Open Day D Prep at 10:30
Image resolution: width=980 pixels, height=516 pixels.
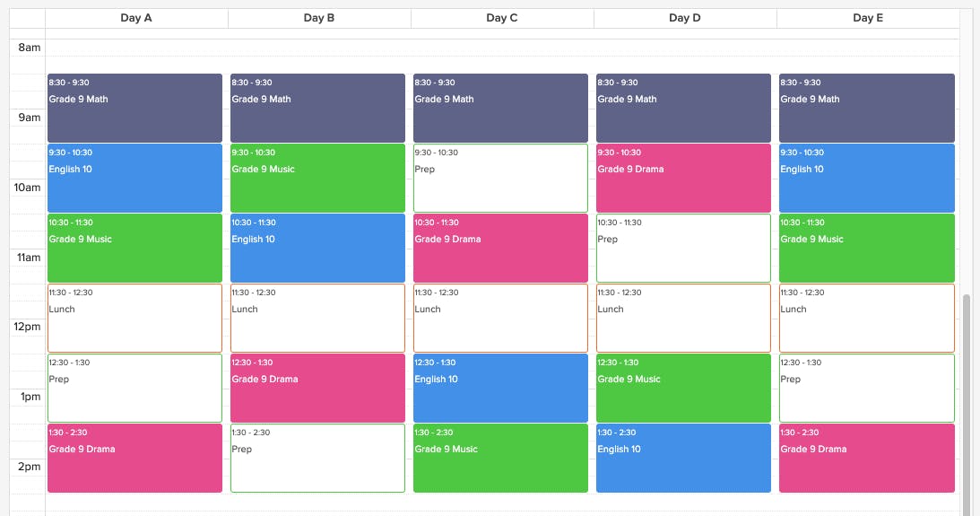pyautogui.click(x=684, y=249)
